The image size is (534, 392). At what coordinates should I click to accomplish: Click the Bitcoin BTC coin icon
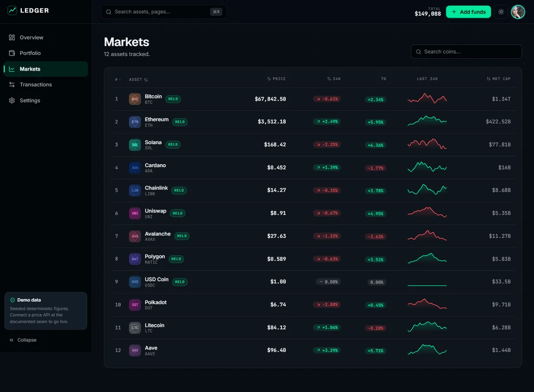pos(135,99)
